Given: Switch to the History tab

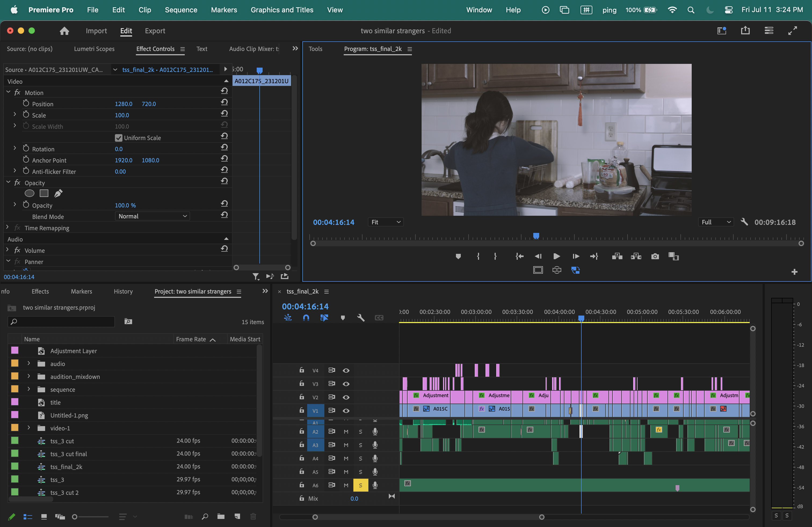Looking at the screenshot, I should tap(123, 291).
